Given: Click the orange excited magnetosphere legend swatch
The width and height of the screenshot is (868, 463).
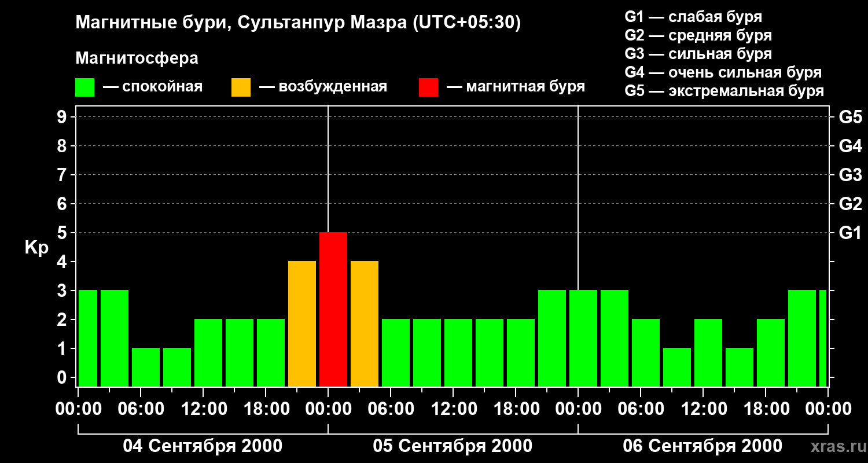Looking at the screenshot, I should 241,87.
